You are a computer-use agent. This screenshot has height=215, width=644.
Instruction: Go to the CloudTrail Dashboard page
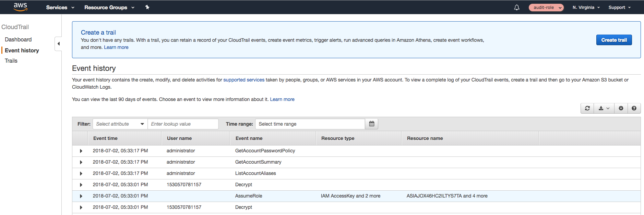pyautogui.click(x=18, y=39)
